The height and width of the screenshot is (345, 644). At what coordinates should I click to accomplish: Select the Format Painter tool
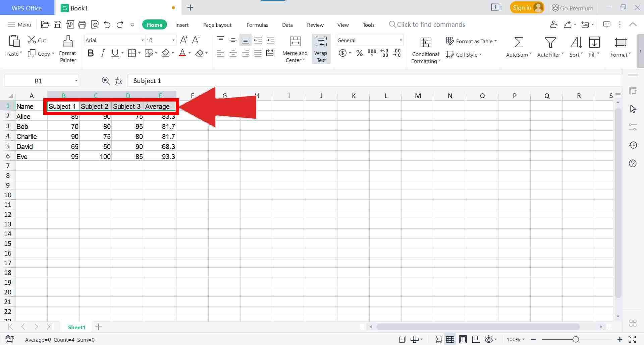click(x=67, y=49)
